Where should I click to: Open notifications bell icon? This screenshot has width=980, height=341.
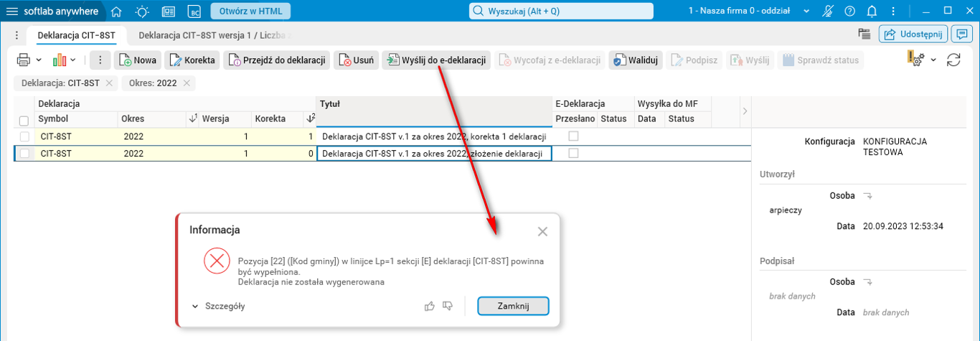872,11
